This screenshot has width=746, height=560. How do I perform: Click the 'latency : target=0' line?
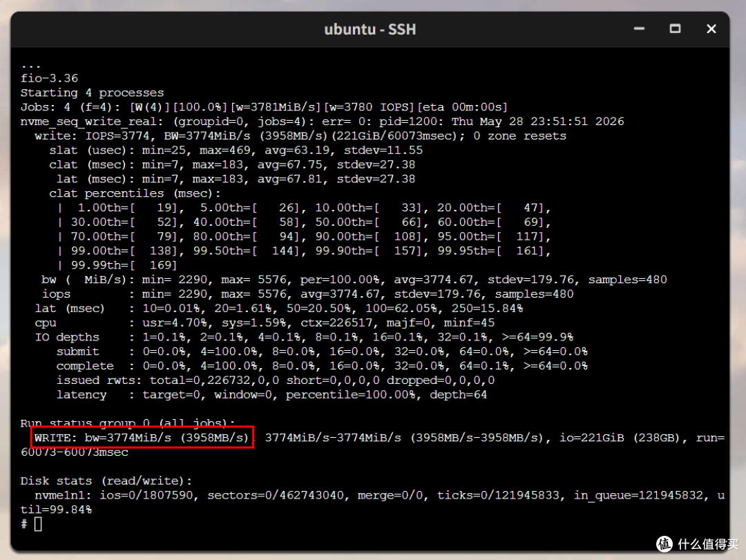271,394
